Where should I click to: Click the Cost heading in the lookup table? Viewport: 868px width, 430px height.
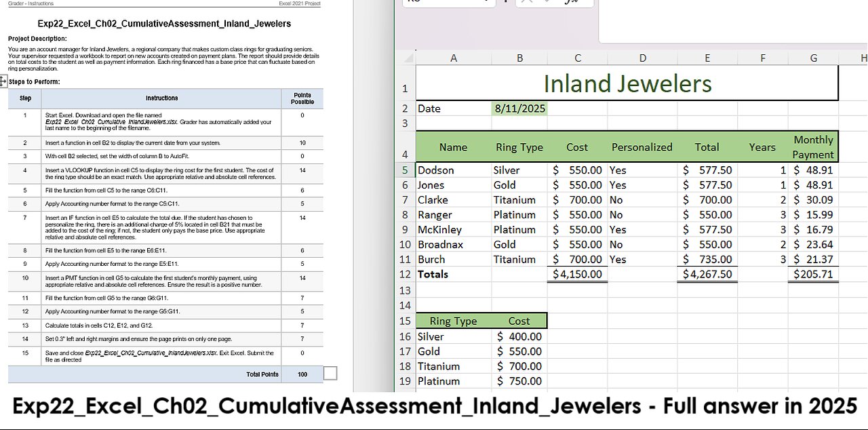(519, 321)
